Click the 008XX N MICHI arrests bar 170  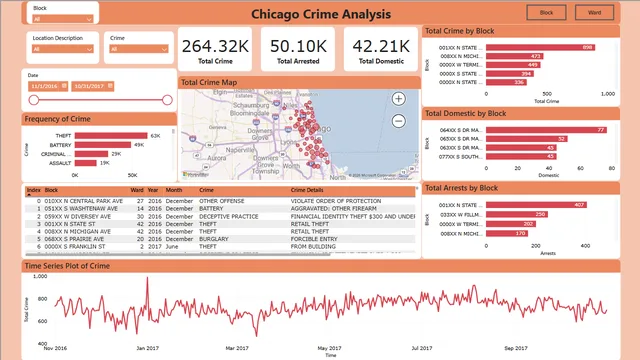coord(507,233)
